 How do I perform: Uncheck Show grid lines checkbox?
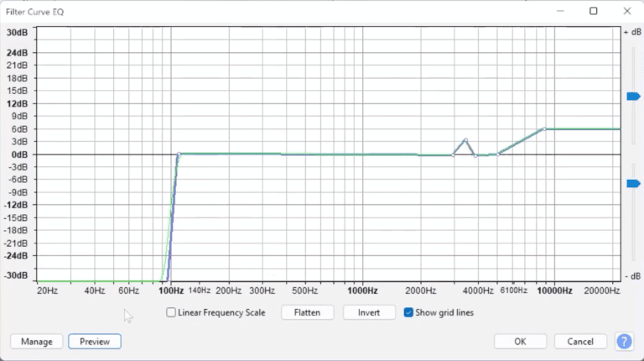pos(408,312)
